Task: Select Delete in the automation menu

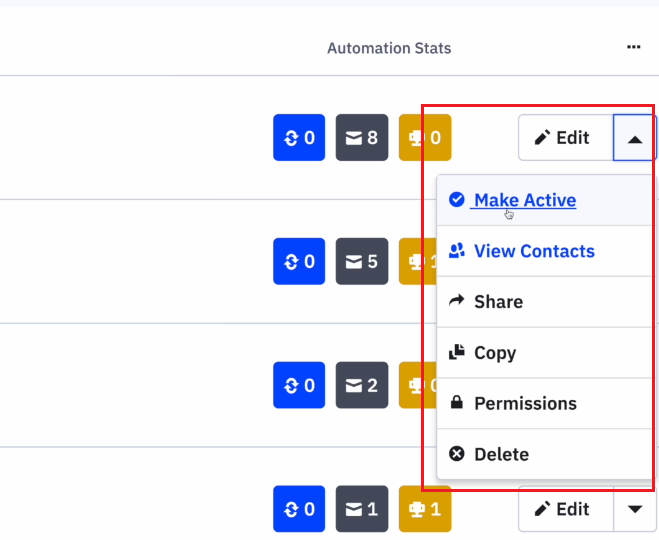Action: [x=501, y=455]
